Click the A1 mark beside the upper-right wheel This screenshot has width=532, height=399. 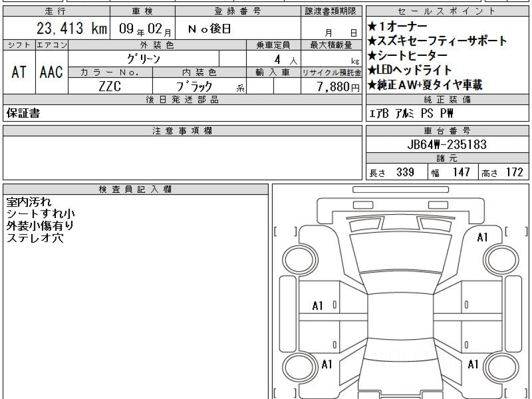click(x=482, y=238)
